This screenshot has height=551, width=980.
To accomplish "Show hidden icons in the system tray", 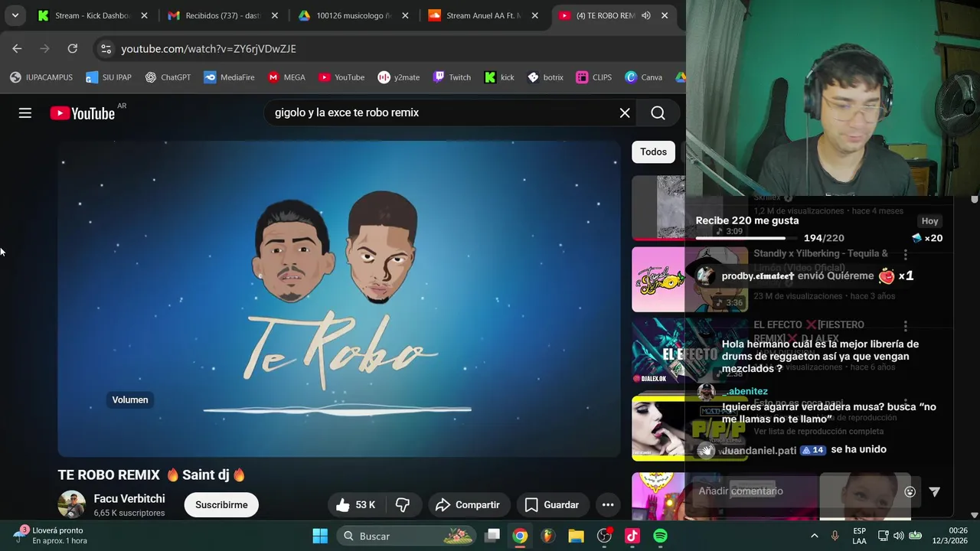I will 814,536.
